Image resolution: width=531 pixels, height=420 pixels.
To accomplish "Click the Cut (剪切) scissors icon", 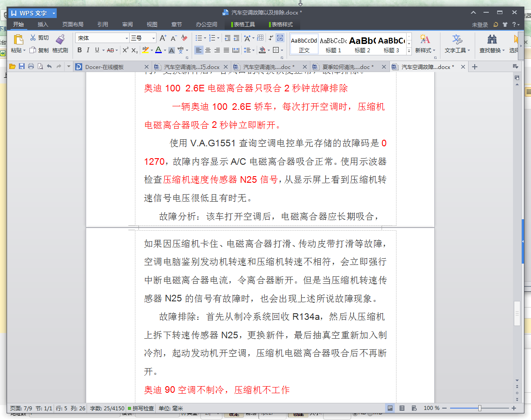I will pos(33,38).
